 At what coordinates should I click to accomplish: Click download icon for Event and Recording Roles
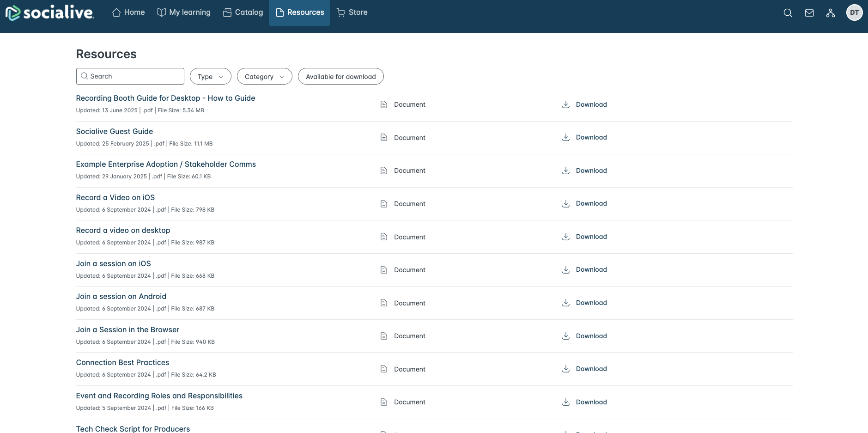click(x=566, y=402)
